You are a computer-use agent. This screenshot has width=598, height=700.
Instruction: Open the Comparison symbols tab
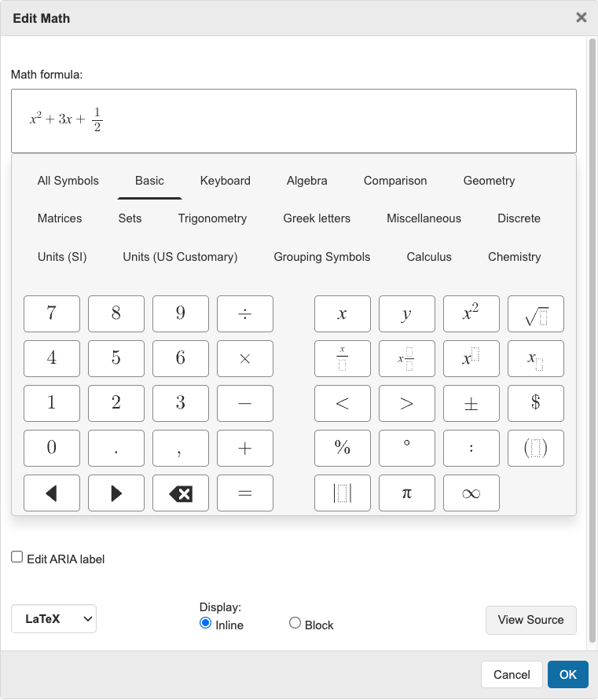[395, 181]
